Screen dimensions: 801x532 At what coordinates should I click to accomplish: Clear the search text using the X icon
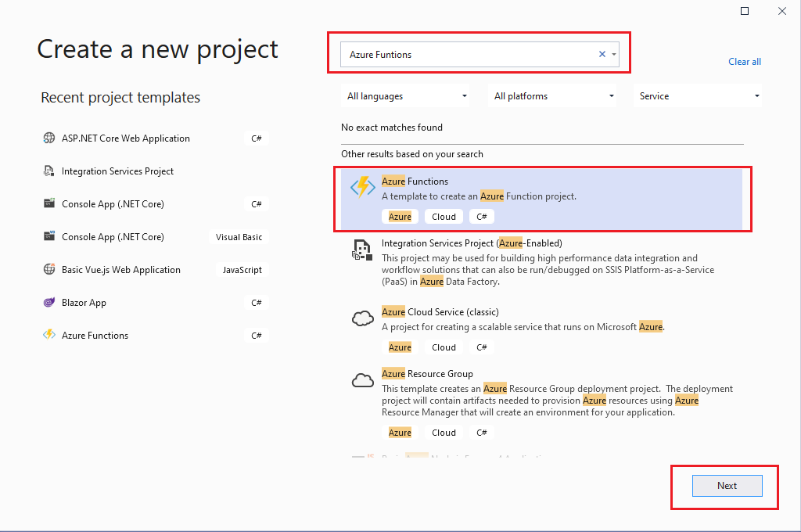pos(601,54)
